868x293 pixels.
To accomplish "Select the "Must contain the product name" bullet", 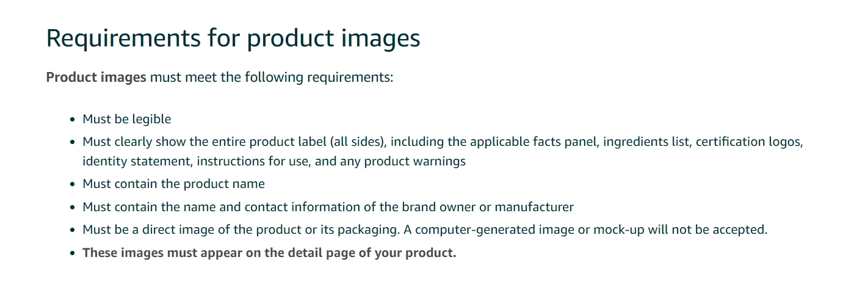I will (174, 184).
